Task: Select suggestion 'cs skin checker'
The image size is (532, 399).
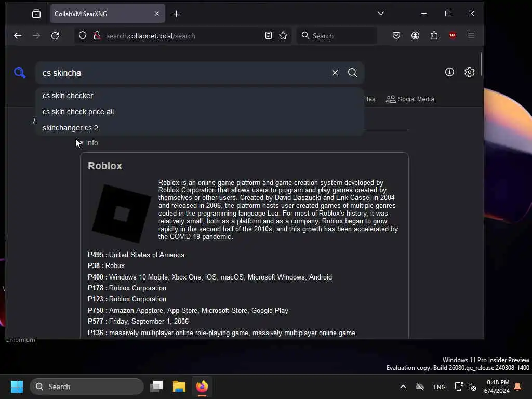Action: tap(199, 96)
